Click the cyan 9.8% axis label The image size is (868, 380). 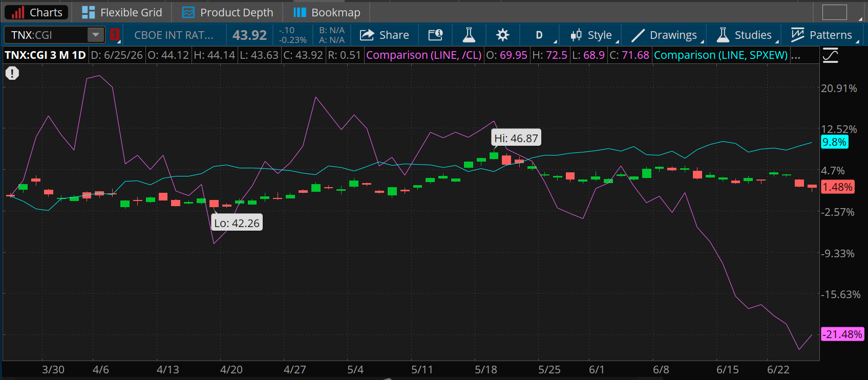pyautogui.click(x=834, y=142)
